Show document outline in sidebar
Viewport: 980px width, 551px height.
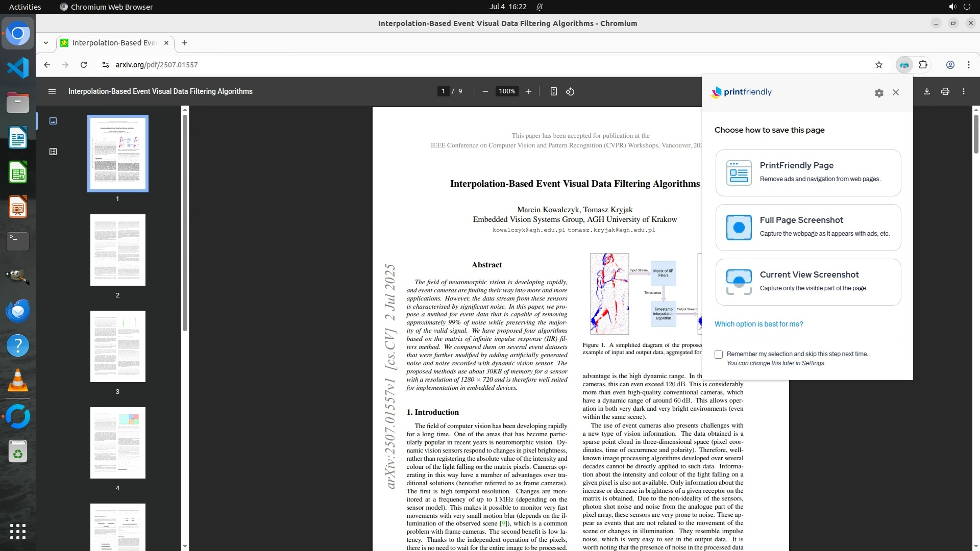coord(53,152)
